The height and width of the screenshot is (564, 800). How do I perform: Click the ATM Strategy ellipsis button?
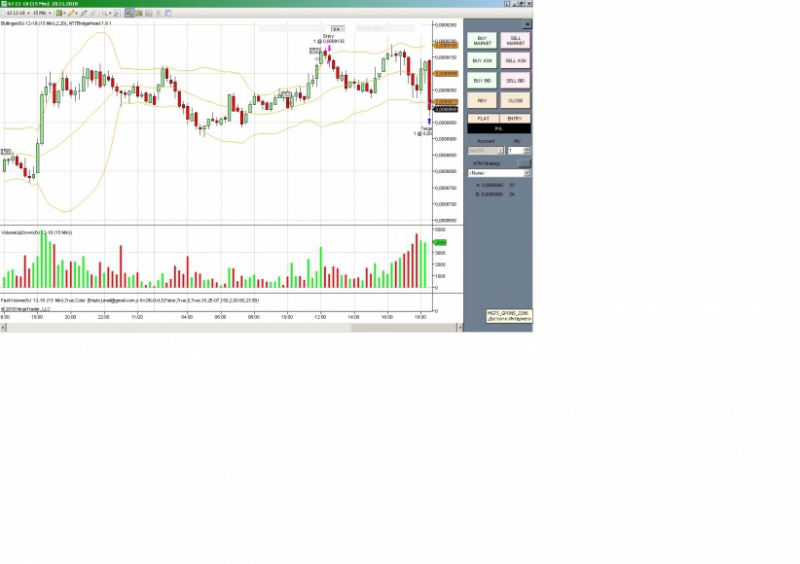point(524,163)
